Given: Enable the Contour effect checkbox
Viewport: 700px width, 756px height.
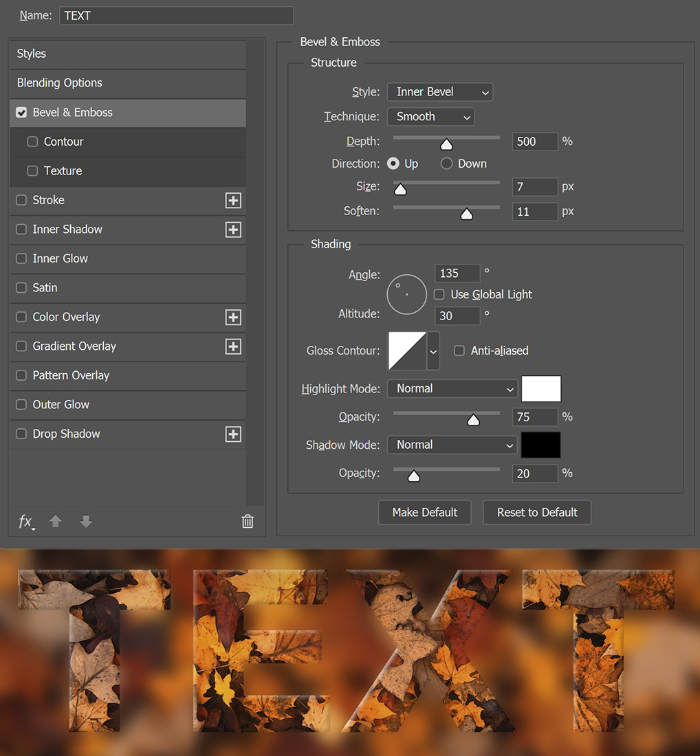Looking at the screenshot, I should point(32,142).
